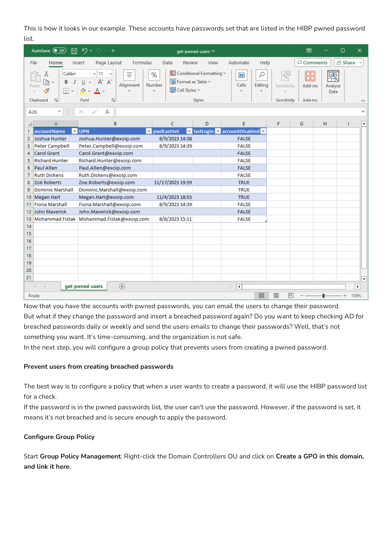
Task: Click the Format Painter brush icon
Action: click(x=47, y=91)
